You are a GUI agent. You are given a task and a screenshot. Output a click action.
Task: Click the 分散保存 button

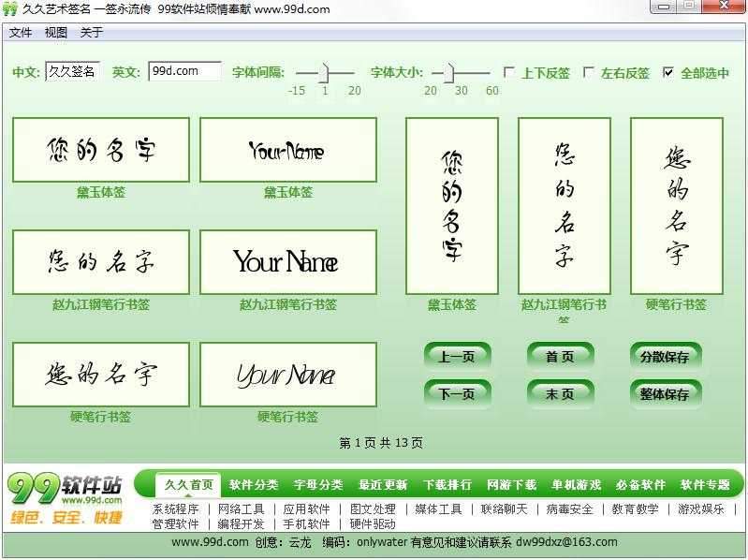pos(665,356)
